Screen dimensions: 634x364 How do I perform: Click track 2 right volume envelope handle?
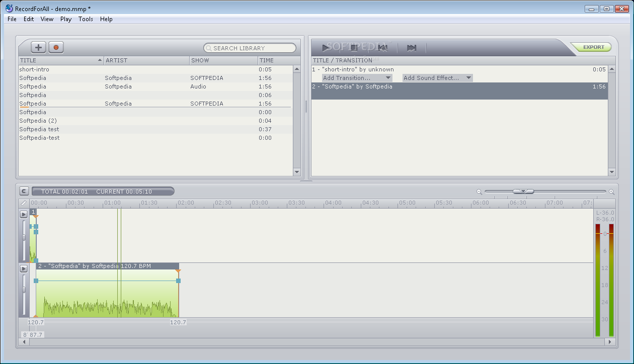[x=178, y=281]
